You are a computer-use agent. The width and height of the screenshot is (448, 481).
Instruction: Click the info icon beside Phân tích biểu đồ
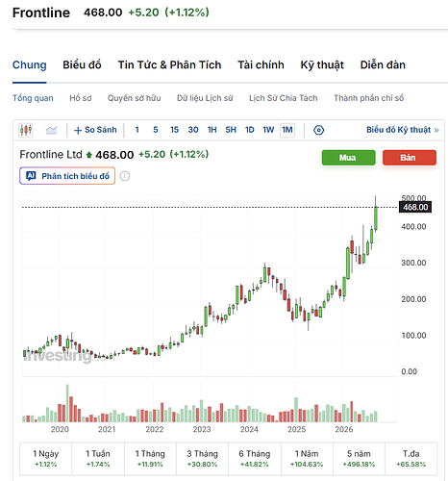125,176
